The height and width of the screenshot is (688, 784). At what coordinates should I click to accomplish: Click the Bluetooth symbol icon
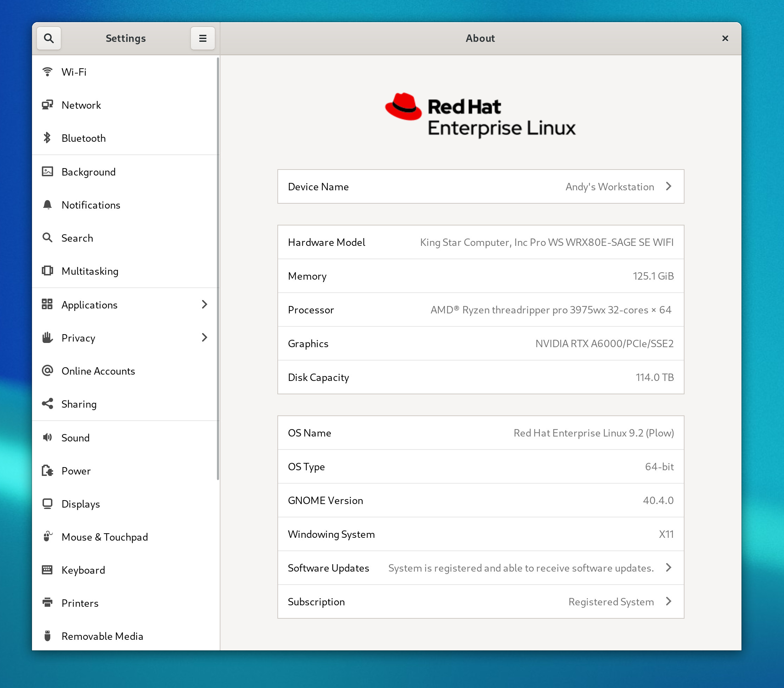pos(47,138)
